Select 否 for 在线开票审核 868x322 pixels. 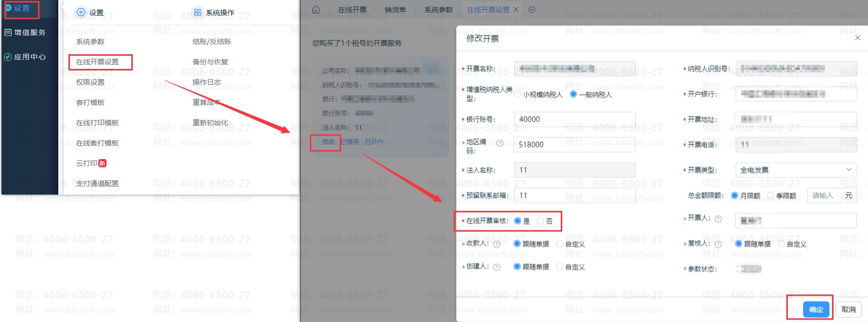[540, 221]
